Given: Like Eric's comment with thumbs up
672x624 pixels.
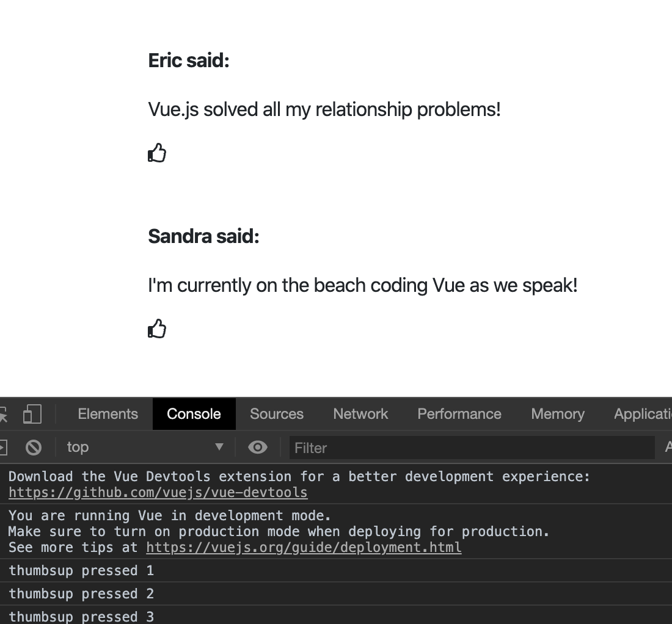Looking at the screenshot, I should pos(157,153).
